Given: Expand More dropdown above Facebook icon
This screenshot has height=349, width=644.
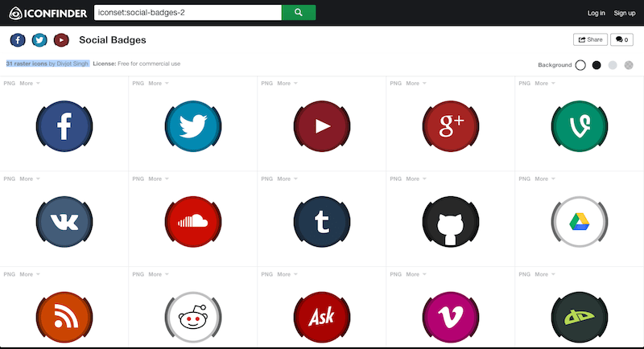Looking at the screenshot, I should [x=29, y=83].
